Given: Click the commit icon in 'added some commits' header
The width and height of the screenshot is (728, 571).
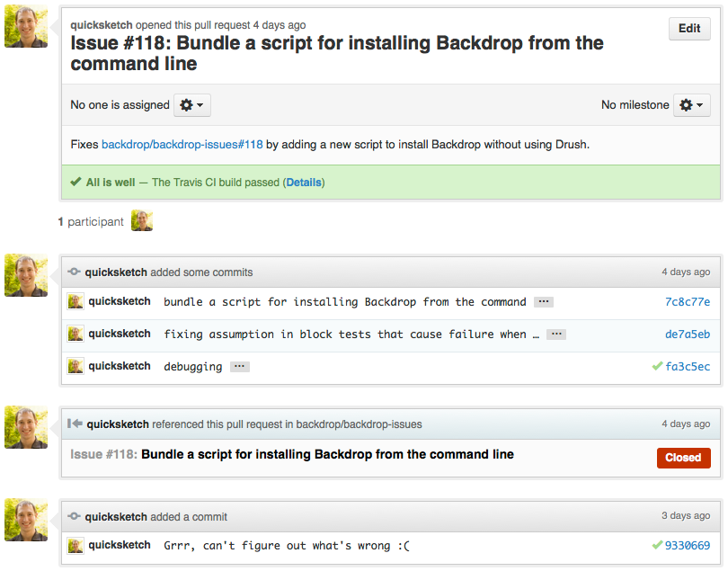Looking at the screenshot, I should (x=74, y=272).
